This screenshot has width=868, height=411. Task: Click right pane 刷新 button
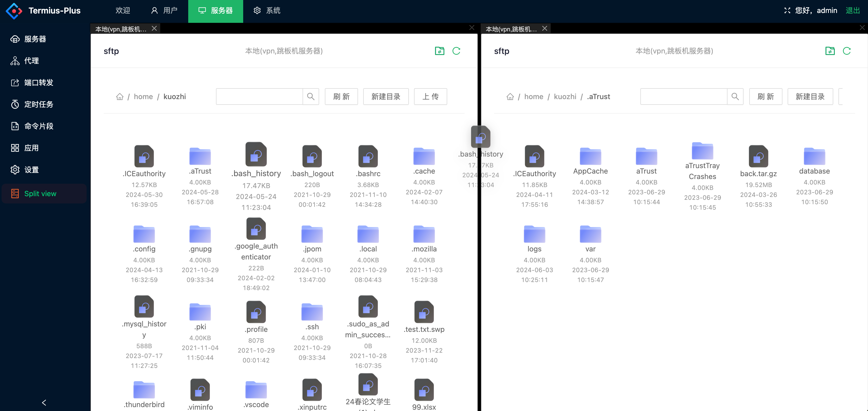[x=766, y=97]
